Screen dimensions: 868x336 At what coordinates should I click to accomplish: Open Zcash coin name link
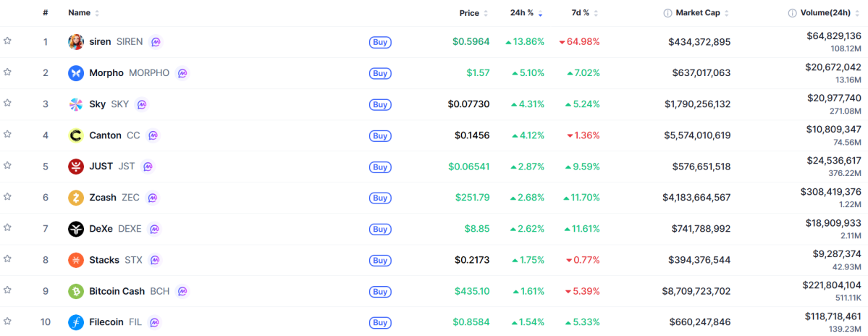(103, 198)
